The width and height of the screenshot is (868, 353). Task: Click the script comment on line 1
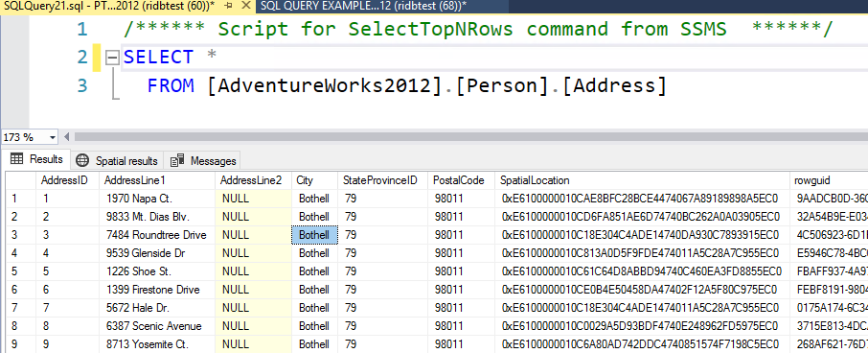pos(478,29)
